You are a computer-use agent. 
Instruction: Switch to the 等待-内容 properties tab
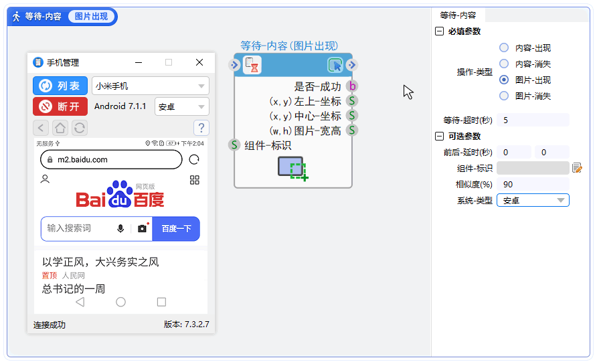tap(458, 15)
